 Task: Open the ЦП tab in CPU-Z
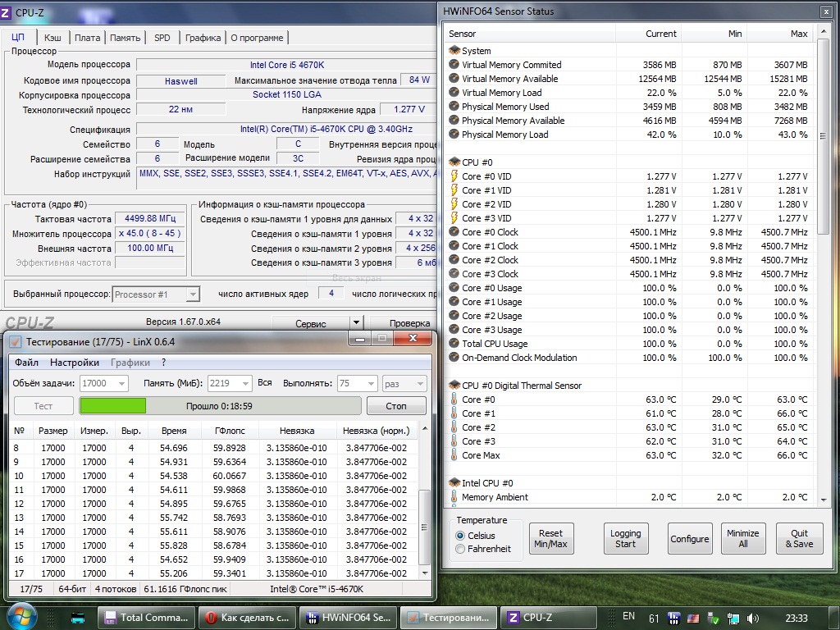[18, 38]
